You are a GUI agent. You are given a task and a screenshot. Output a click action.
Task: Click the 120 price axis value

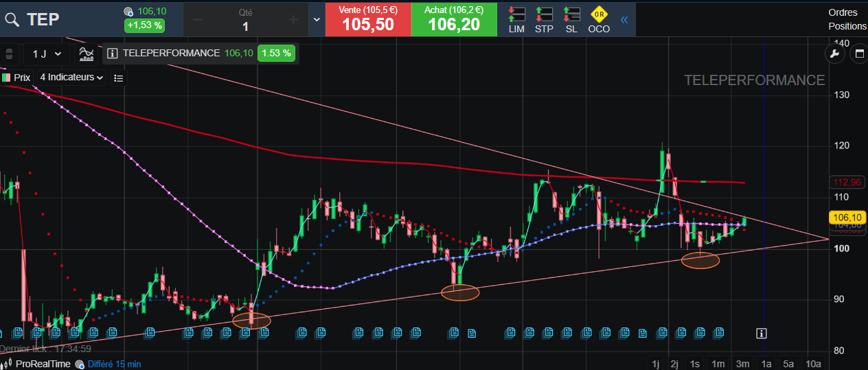point(841,146)
